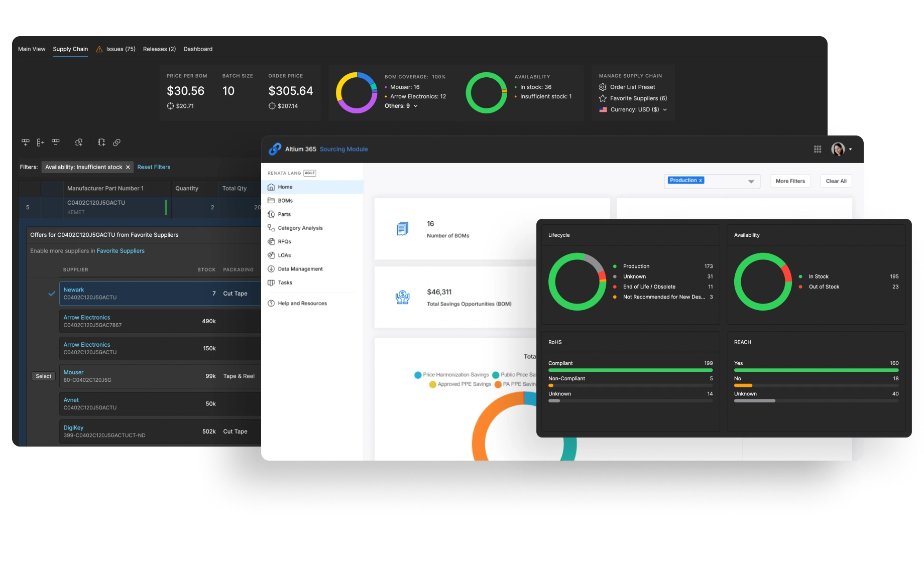Viewport: 924px width, 570px height.
Task: Open the Currency: USD ($) dropdown arrow
Action: [x=665, y=110]
